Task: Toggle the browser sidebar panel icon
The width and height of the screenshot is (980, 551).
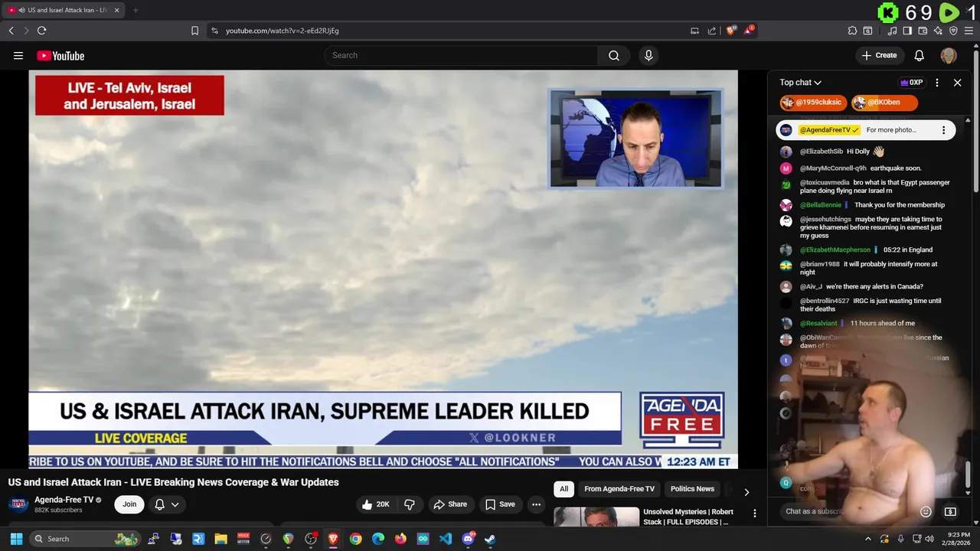Action: tap(907, 31)
